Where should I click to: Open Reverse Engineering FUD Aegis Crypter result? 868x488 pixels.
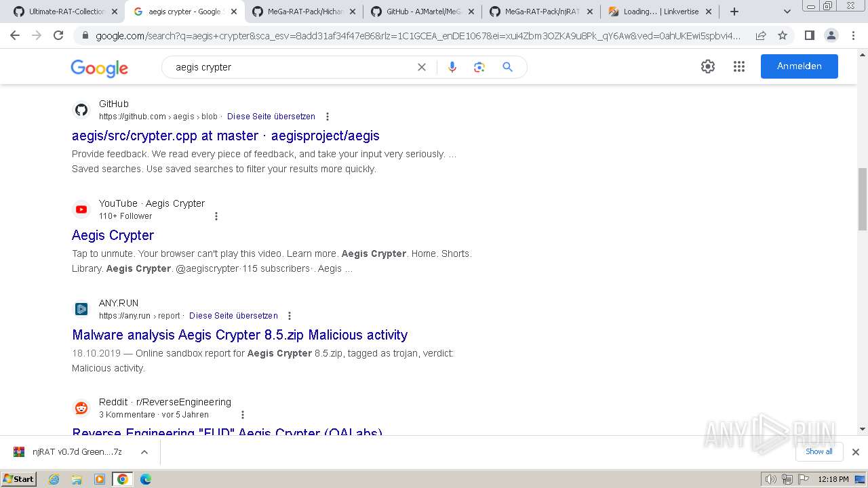point(227,432)
